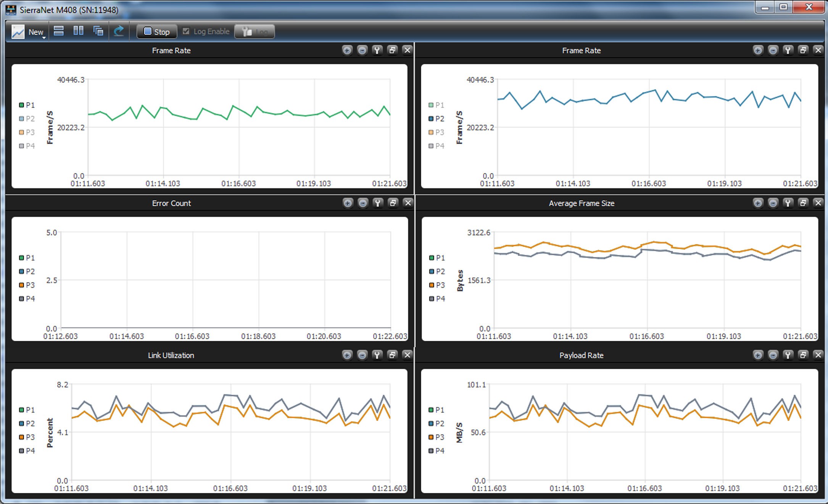Zoom out on the Link Utilization chart
Screen dimensions: 828x504
point(362,355)
